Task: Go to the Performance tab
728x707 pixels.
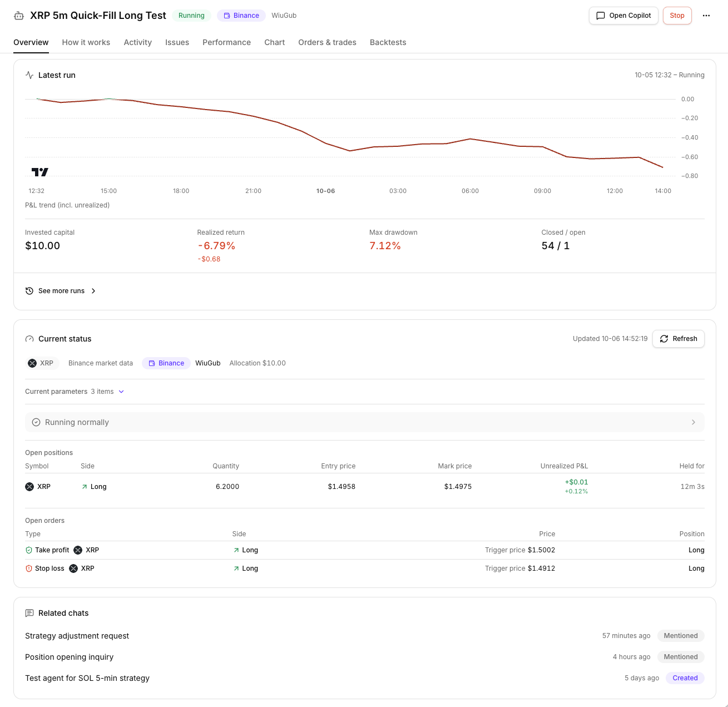Action: tap(227, 42)
